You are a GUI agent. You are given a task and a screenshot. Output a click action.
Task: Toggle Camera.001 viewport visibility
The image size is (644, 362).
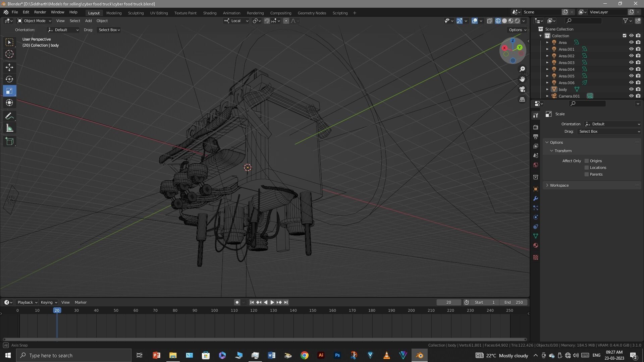631,96
